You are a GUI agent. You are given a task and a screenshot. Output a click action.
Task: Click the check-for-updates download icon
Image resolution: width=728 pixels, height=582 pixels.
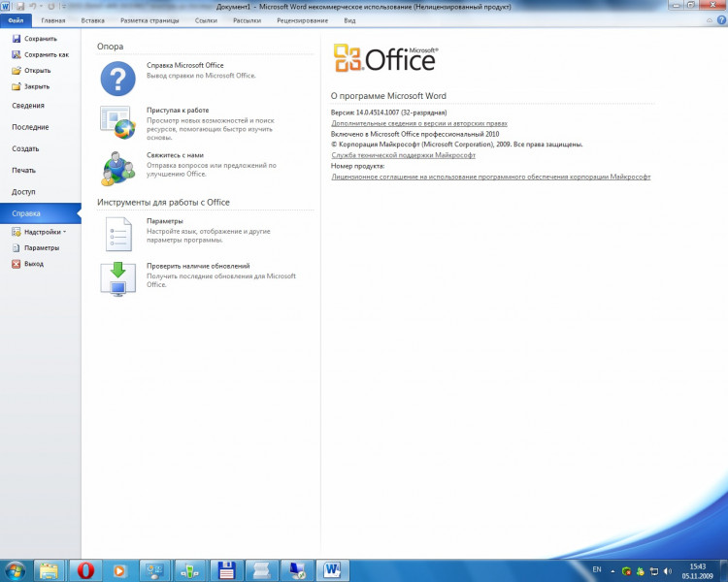pos(117,278)
